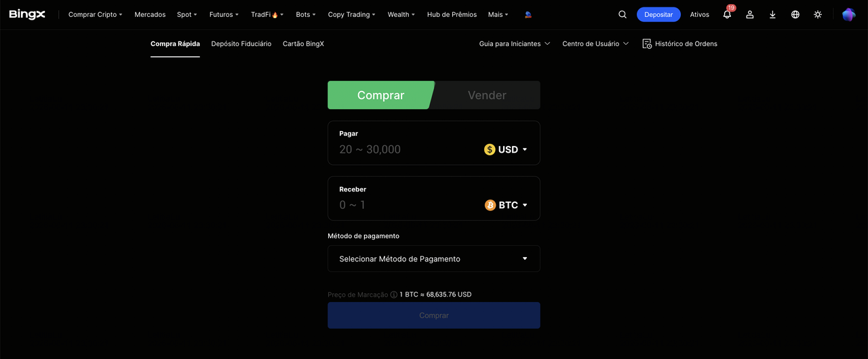The image size is (868, 359).
Task: Click the download app icon
Action: [772, 14]
